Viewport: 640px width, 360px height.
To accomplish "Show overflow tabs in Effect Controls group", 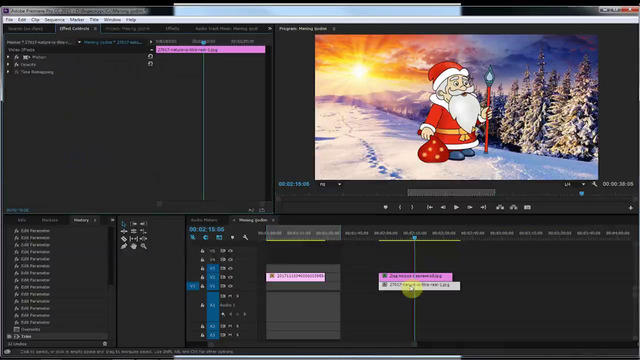I will pos(269,29).
